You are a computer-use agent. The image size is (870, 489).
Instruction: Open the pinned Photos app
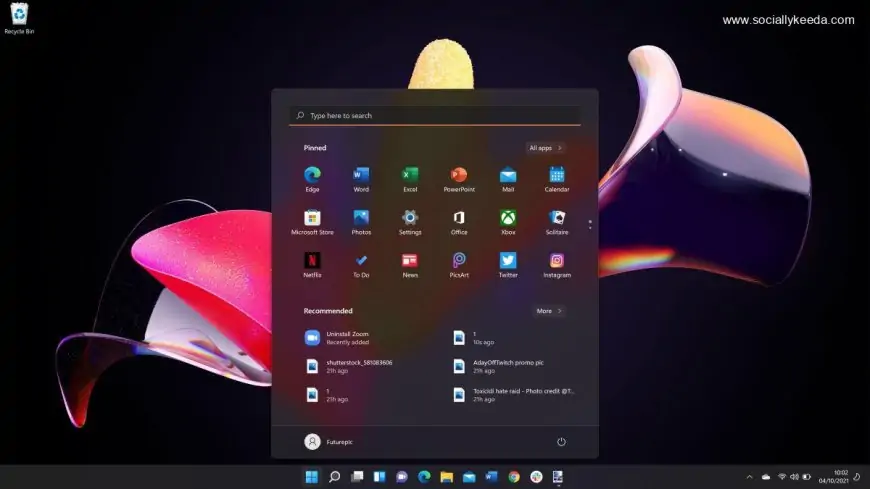(361, 222)
